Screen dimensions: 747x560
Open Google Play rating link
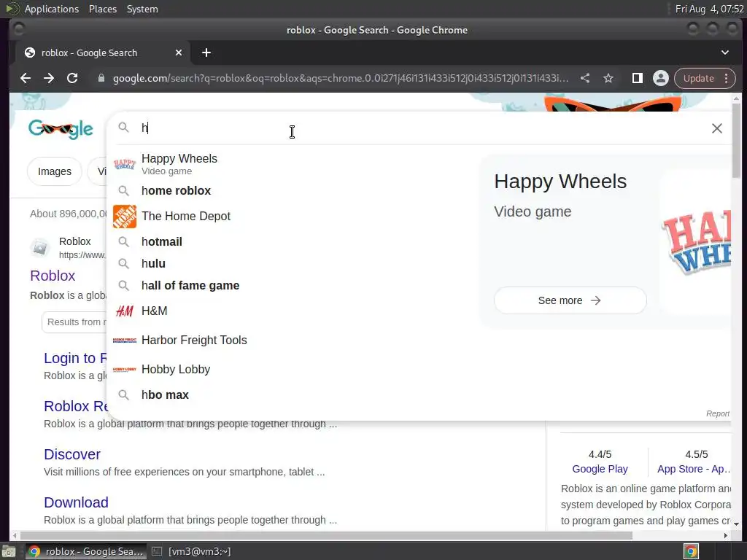tap(600, 469)
